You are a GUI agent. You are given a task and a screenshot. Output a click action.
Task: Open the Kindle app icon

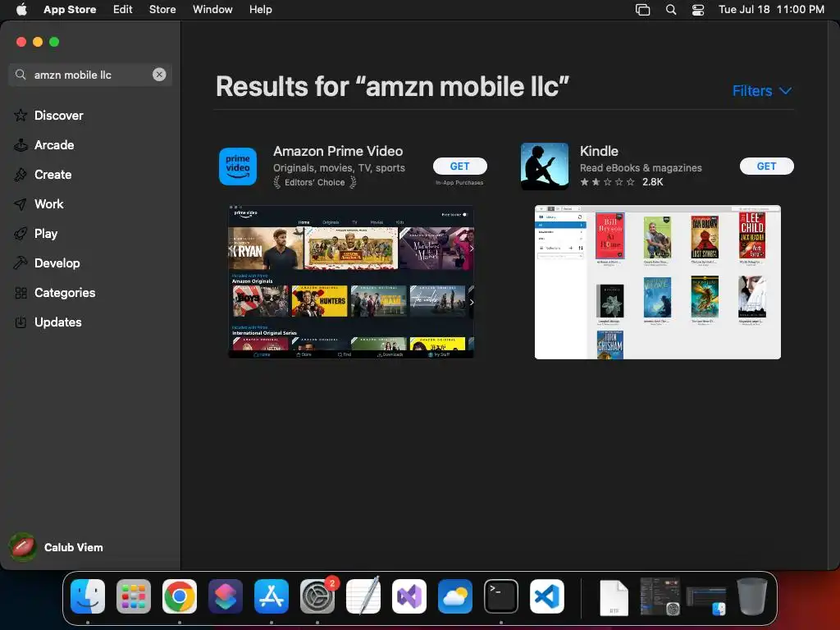[545, 166]
